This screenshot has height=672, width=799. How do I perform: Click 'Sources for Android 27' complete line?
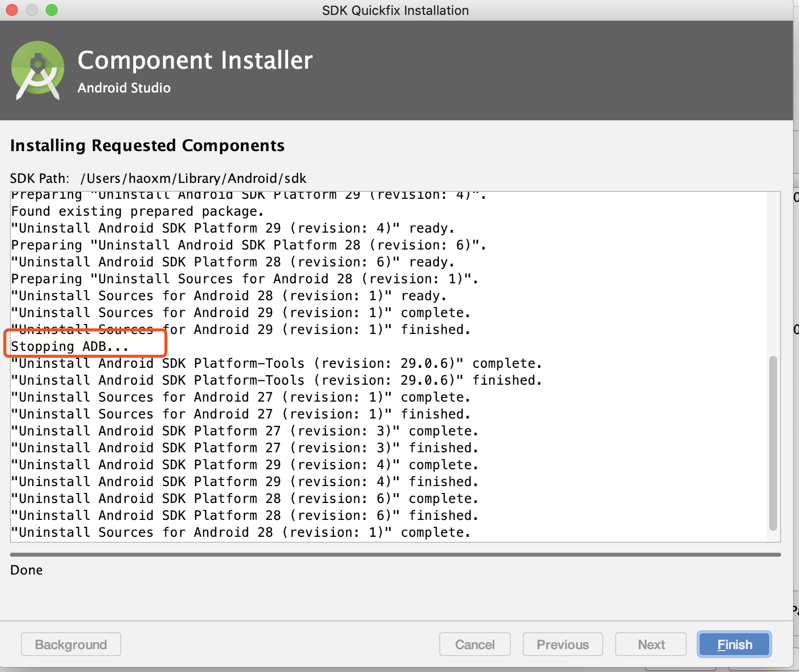tap(241, 397)
